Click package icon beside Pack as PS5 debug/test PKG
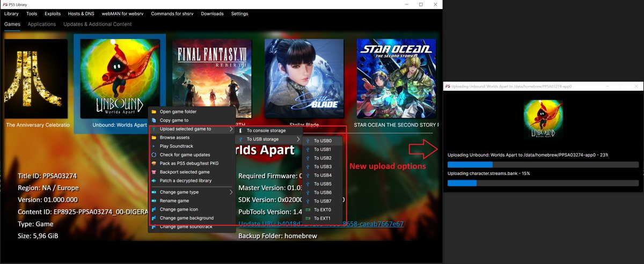Viewport: 644px width, 264px height. (x=154, y=163)
